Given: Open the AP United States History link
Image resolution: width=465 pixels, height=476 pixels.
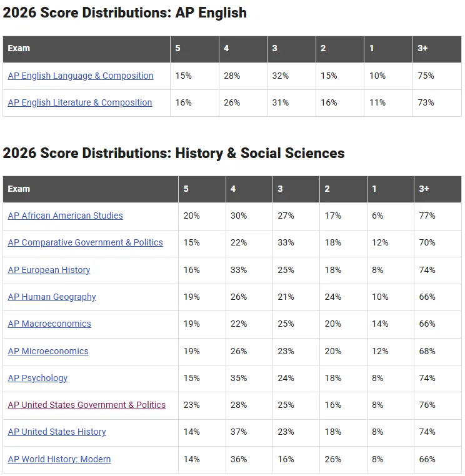Looking at the screenshot, I should coord(57,432).
